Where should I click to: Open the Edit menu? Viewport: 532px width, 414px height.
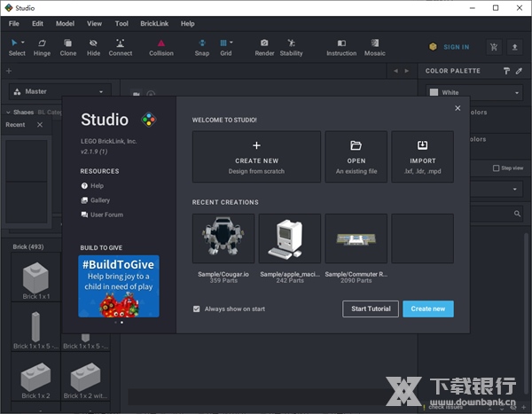pos(37,23)
